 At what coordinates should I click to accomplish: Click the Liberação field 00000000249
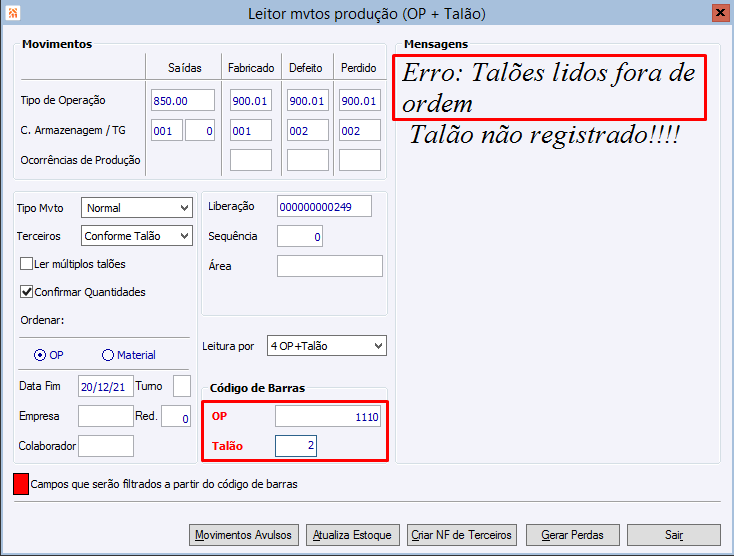coord(324,206)
